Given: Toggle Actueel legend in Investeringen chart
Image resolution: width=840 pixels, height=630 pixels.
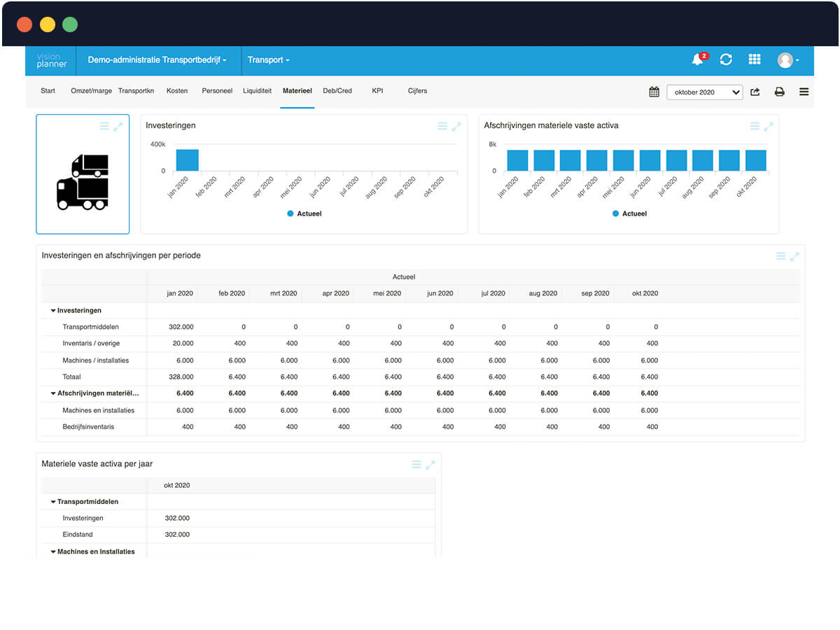Looking at the screenshot, I should pyautogui.click(x=304, y=213).
